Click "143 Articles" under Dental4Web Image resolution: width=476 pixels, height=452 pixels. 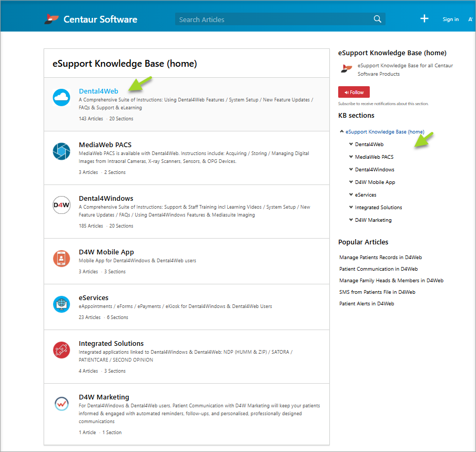pyautogui.click(x=91, y=119)
